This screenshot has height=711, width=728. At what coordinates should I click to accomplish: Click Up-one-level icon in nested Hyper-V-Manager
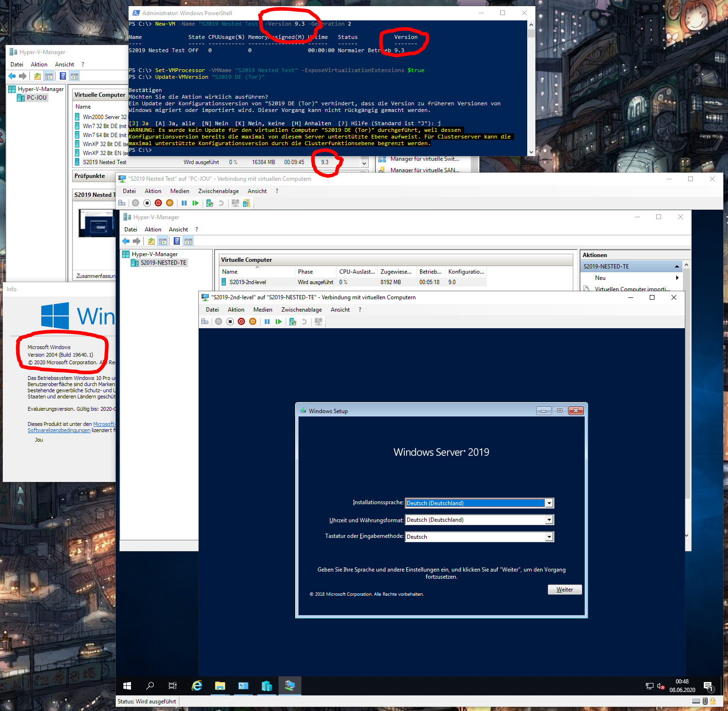click(151, 241)
